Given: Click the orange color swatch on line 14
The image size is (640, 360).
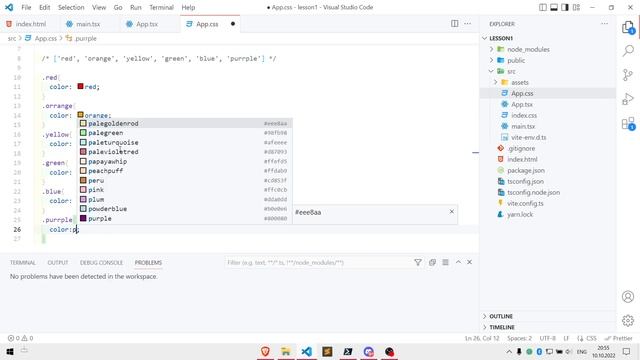Looking at the screenshot, I should coord(80,115).
